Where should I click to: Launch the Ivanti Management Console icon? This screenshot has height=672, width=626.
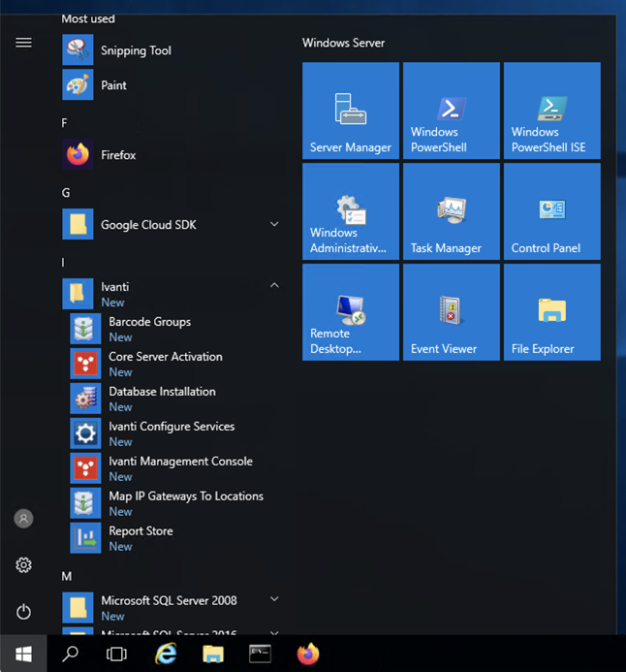pyautogui.click(x=85, y=468)
